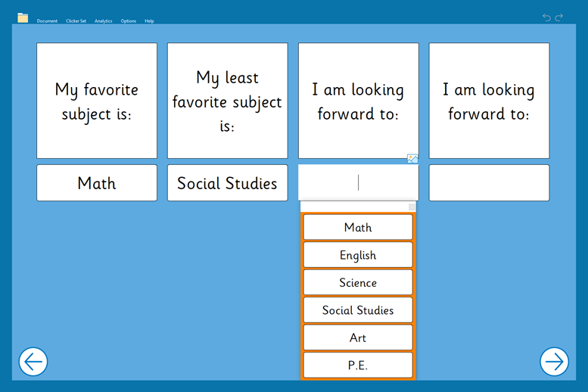Open the Analytics menu
Viewport: 588px width, 392px height.
click(103, 21)
